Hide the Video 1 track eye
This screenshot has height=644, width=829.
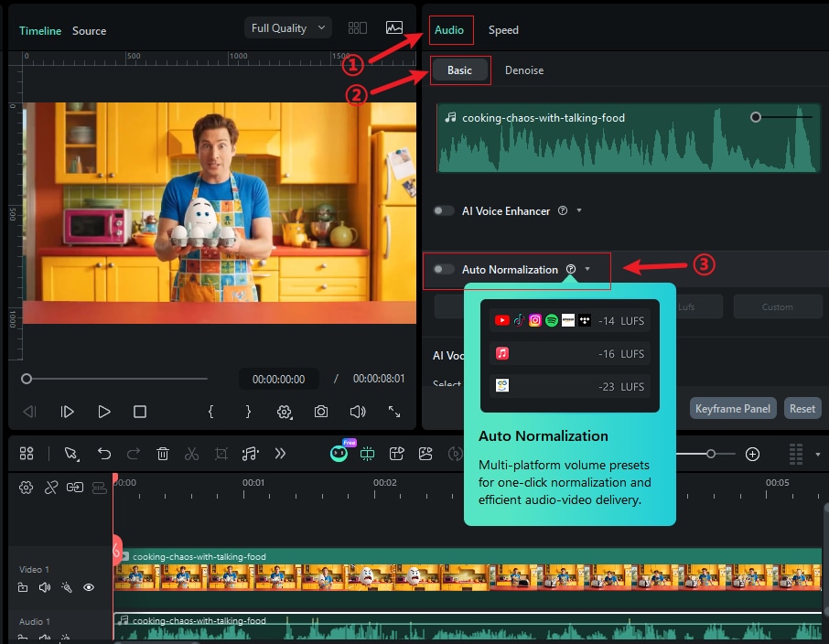point(89,587)
